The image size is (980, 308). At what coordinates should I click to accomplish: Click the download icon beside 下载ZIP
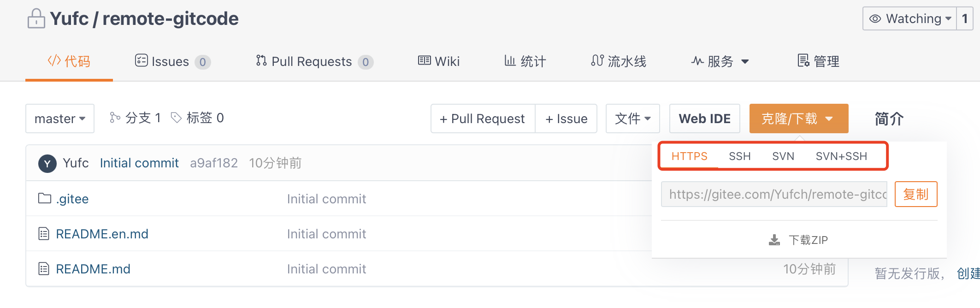[x=774, y=240]
